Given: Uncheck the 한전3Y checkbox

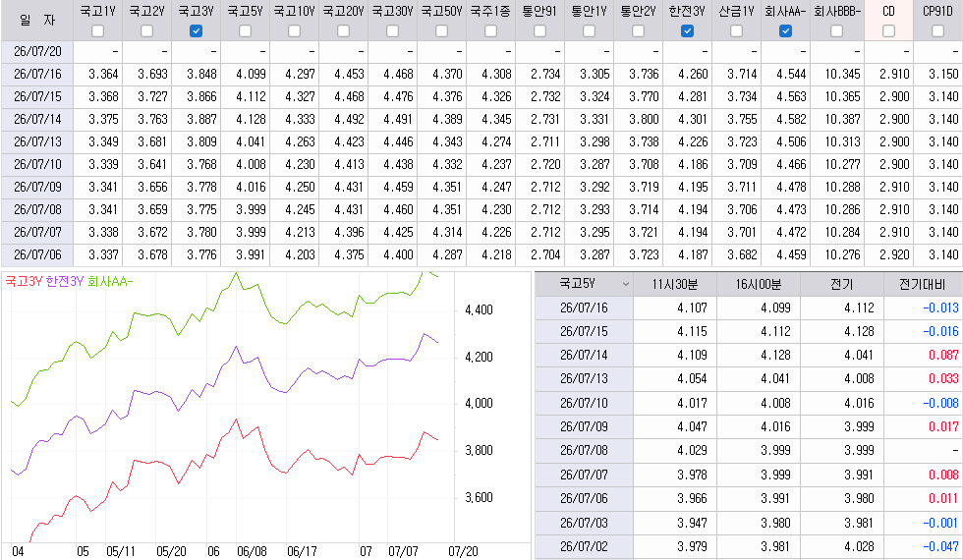Looking at the screenshot, I should (x=687, y=30).
